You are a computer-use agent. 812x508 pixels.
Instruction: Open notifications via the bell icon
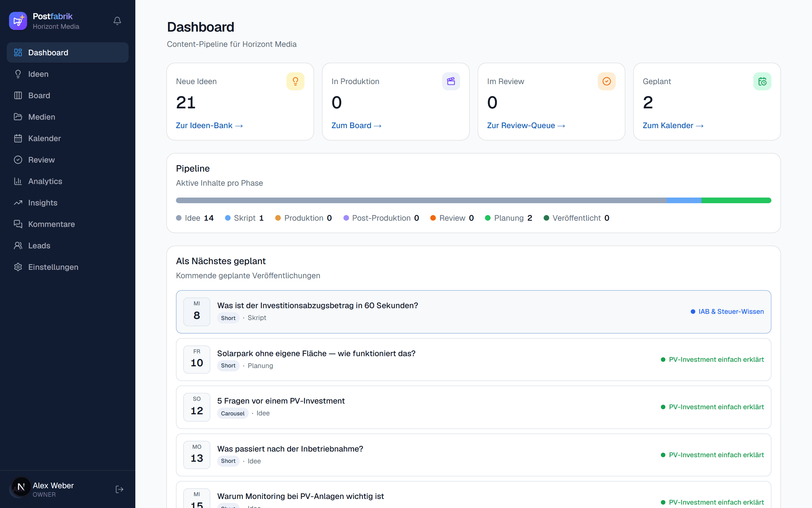point(117,21)
